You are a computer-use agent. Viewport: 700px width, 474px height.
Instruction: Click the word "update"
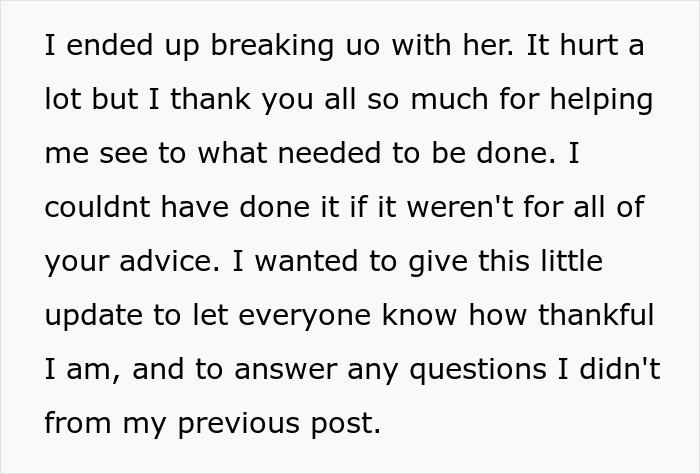pos(93,316)
